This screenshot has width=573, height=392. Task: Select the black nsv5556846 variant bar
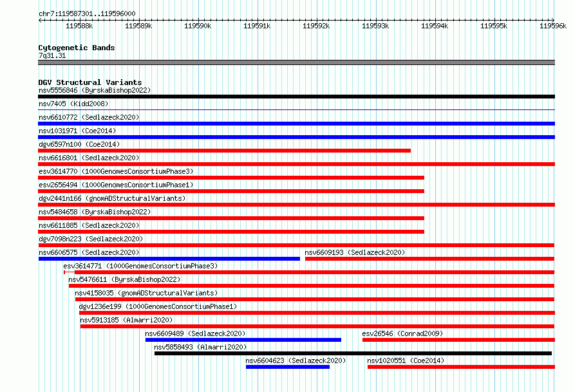pos(296,97)
